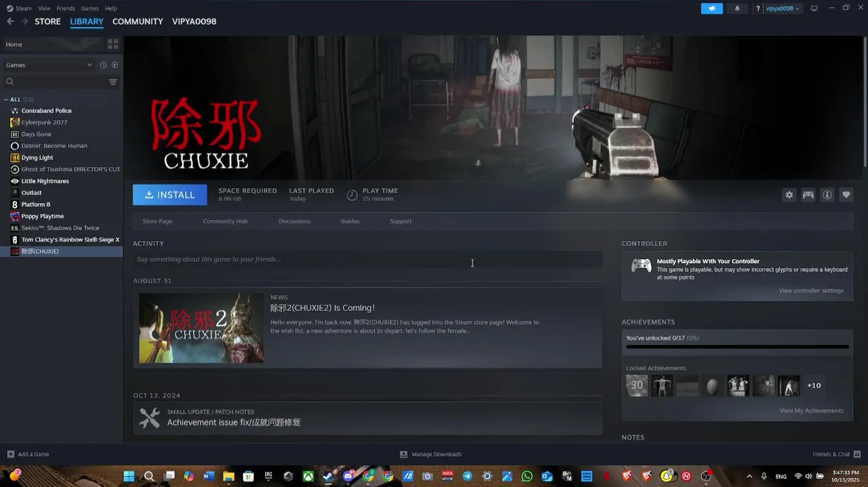Click achievements progress bar
The height and width of the screenshot is (487, 868).
[737, 347]
